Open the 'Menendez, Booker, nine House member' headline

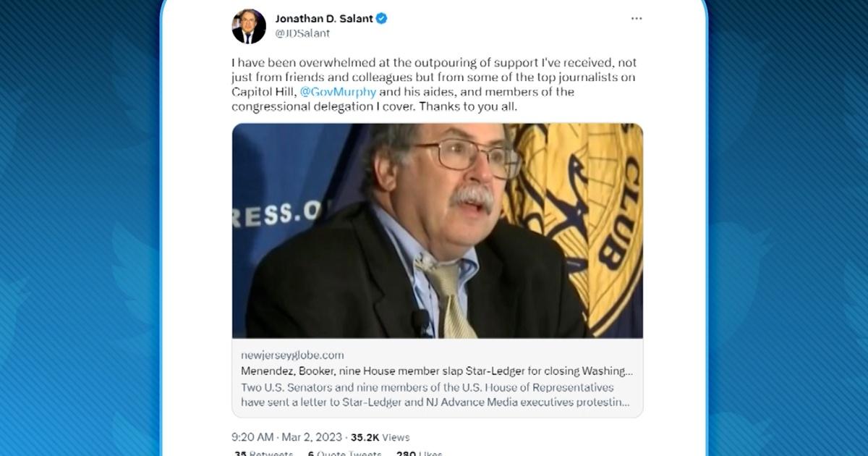click(x=436, y=371)
